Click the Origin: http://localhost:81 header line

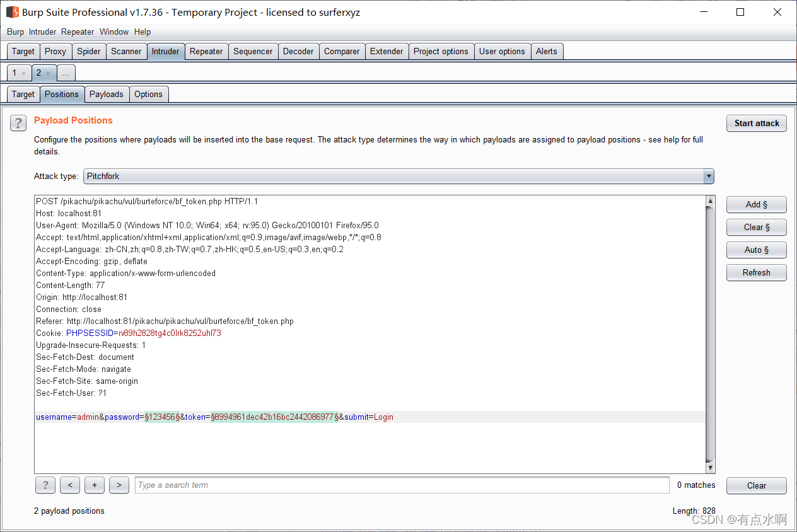coord(81,298)
